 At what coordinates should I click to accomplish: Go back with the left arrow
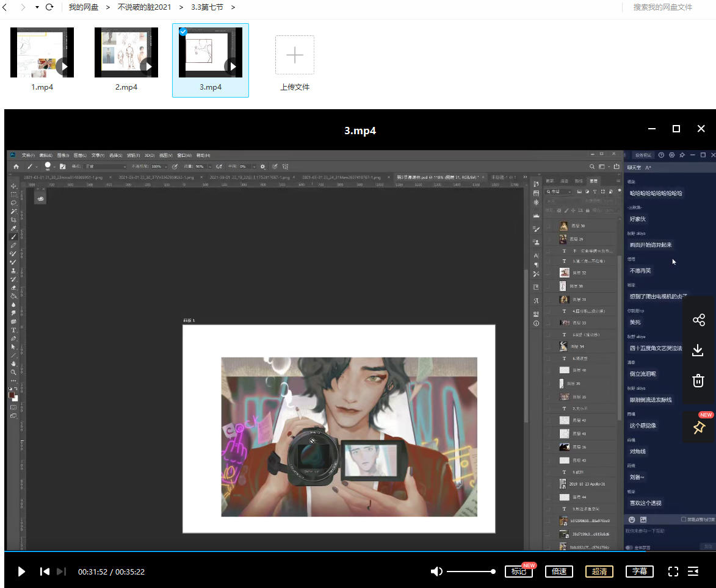pyautogui.click(x=5, y=7)
